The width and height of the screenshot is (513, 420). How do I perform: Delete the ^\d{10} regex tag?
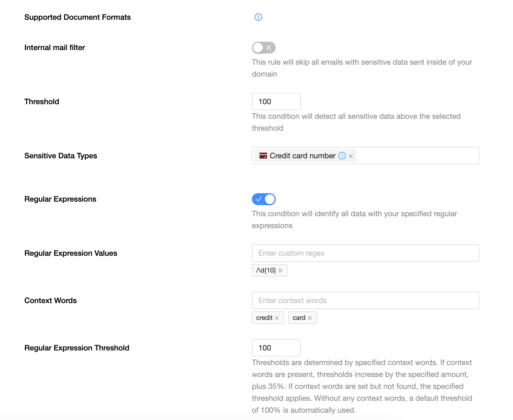click(280, 271)
